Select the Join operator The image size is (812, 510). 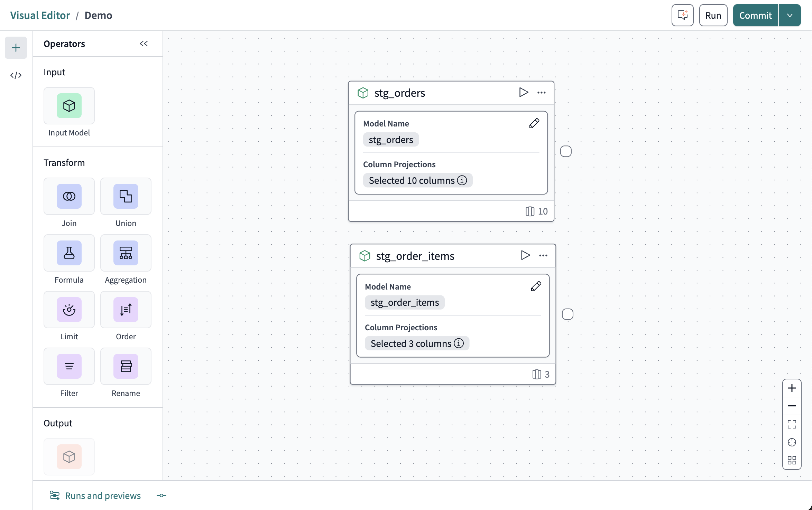[69, 196]
